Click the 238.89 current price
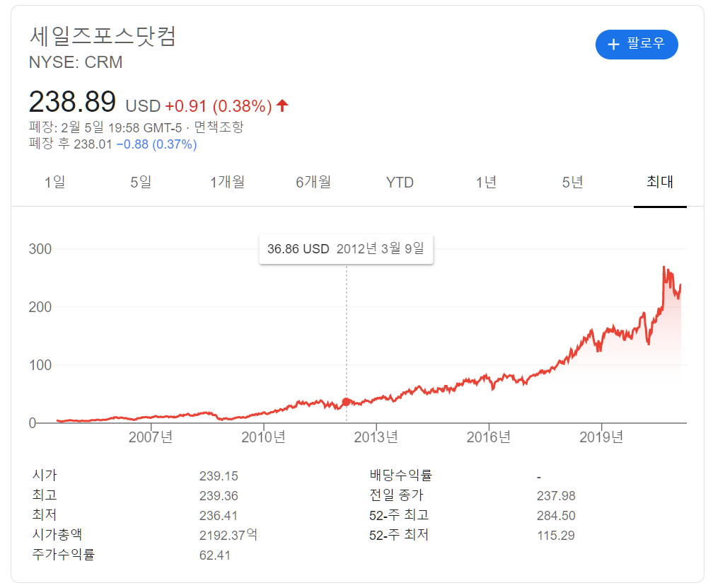 [72, 102]
